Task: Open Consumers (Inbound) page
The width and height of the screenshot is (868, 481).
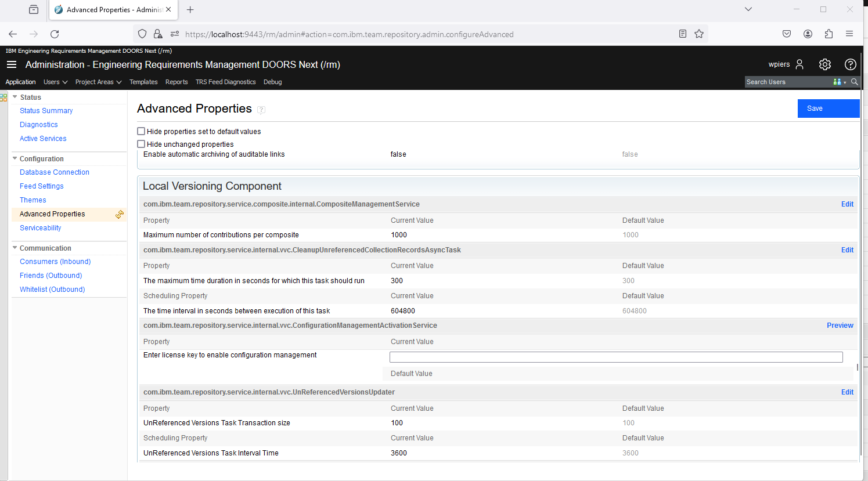Action: pyautogui.click(x=55, y=262)
